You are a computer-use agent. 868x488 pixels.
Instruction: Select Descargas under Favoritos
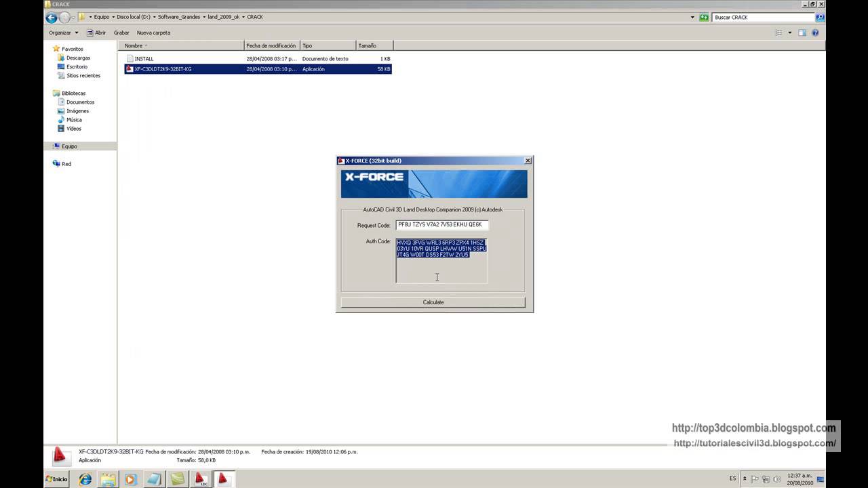point(78,58)
